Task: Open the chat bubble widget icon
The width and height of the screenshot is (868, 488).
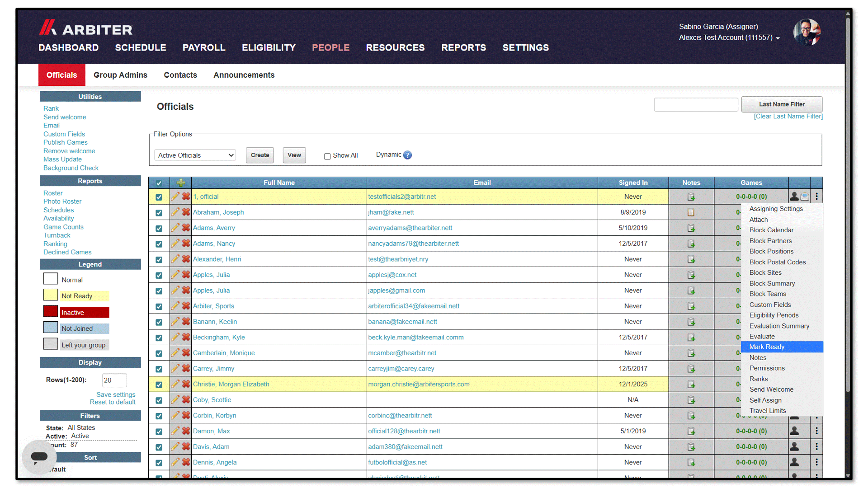Action: pyautogui.click(x=39, y=457)
